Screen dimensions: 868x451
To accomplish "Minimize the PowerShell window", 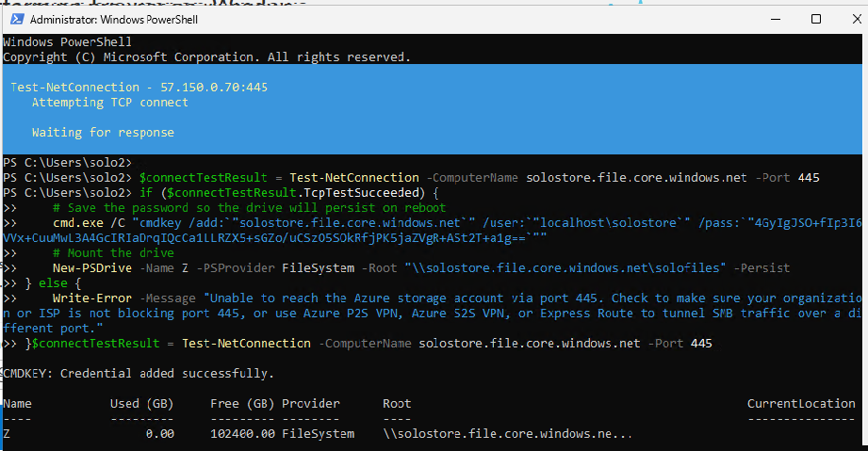I will (776, 20).
